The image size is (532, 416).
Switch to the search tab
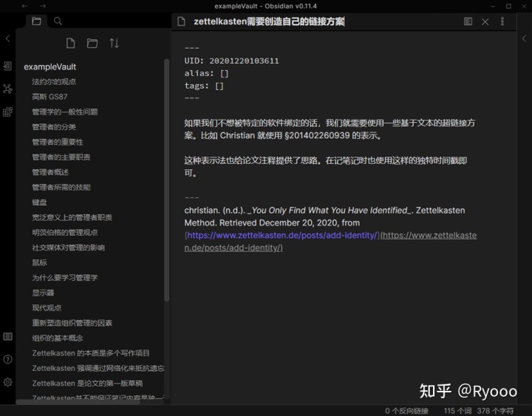(x=58, y=21)
